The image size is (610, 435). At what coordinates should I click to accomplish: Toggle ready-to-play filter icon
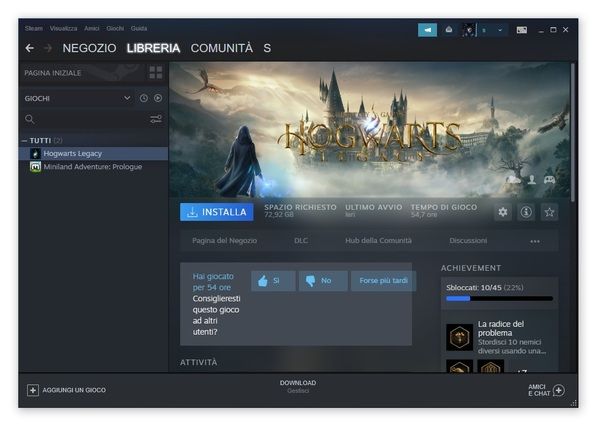tap(158, 98)
